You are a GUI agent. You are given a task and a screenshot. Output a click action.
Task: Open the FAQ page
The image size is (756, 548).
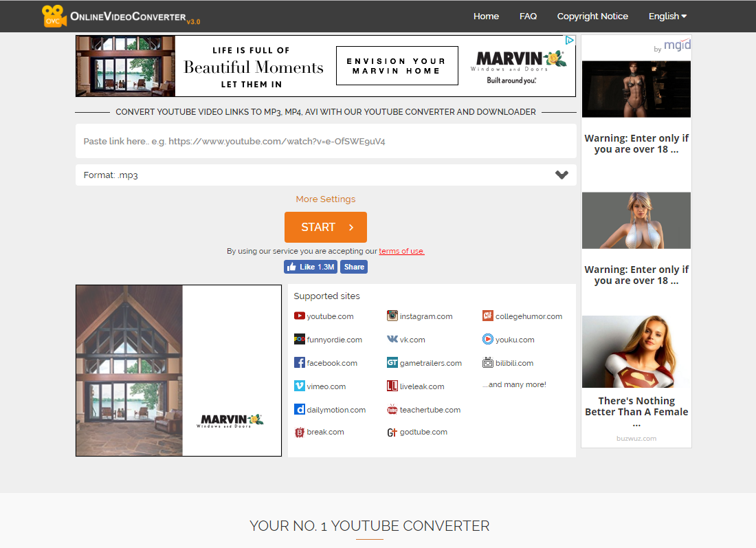click(528, 16)
